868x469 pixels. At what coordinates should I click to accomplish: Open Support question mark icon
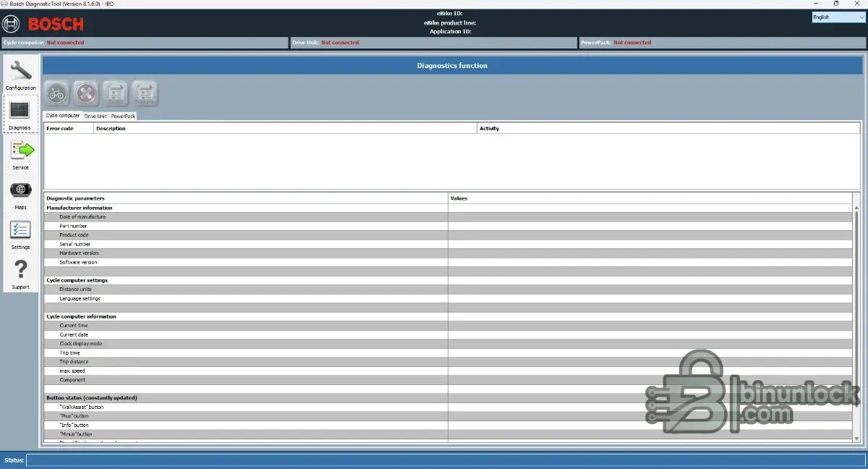point(21,274)
